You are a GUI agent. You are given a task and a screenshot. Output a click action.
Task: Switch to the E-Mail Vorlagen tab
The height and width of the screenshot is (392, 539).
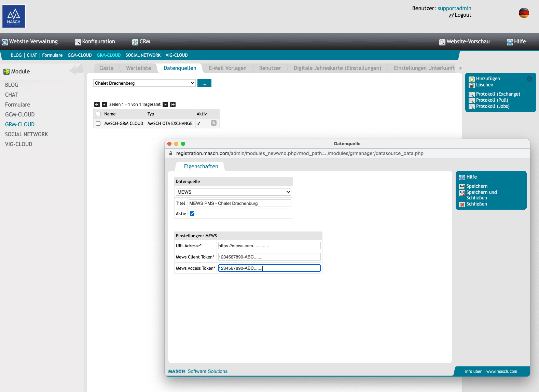click(x=227, y=68)
